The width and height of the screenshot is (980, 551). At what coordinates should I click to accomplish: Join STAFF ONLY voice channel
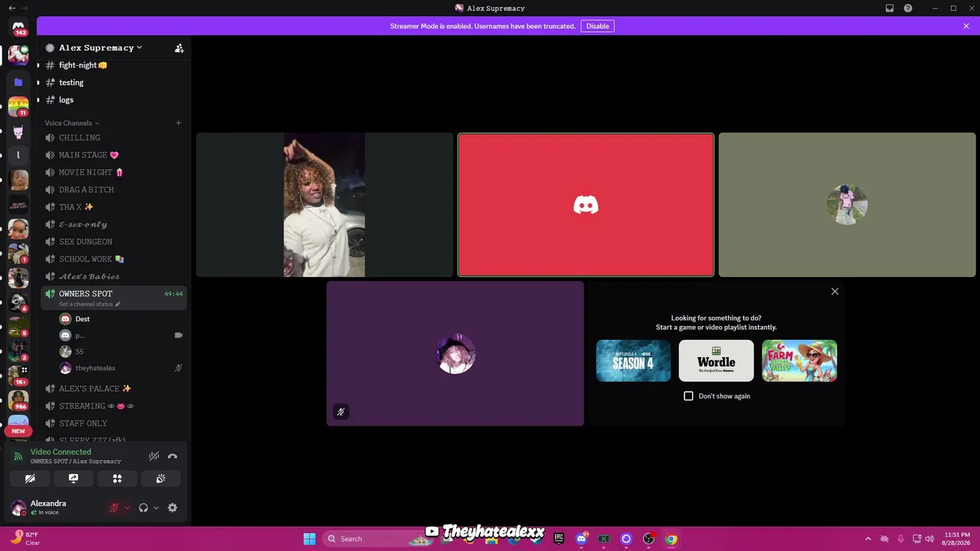pyautogui.click(x=114, y=423)
